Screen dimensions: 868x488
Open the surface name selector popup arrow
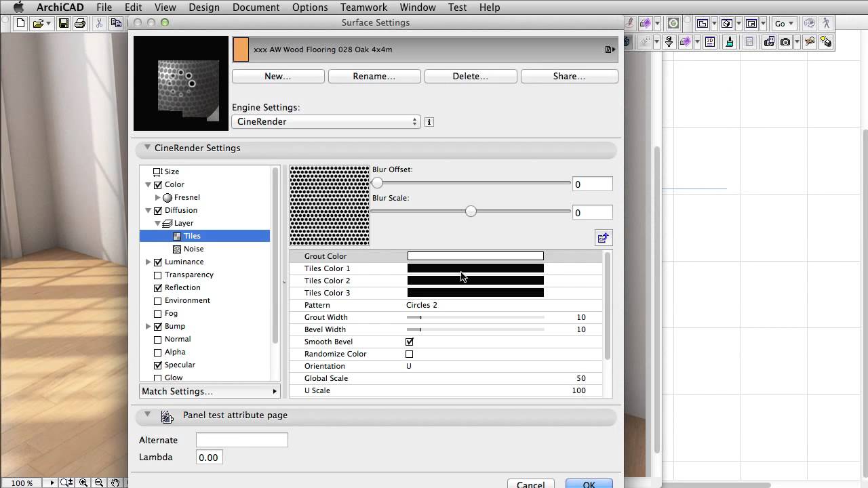(610, 49)
